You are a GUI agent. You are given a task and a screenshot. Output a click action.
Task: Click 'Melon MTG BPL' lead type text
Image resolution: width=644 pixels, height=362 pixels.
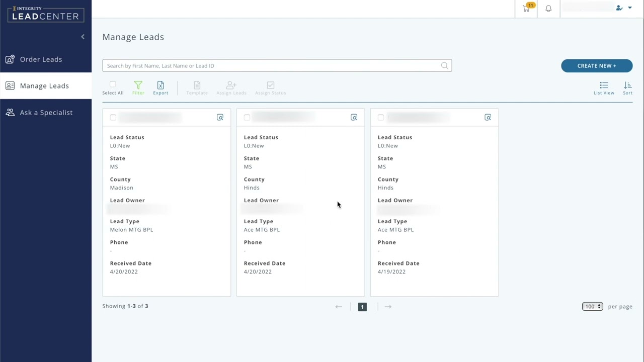[x=131, y=230]
